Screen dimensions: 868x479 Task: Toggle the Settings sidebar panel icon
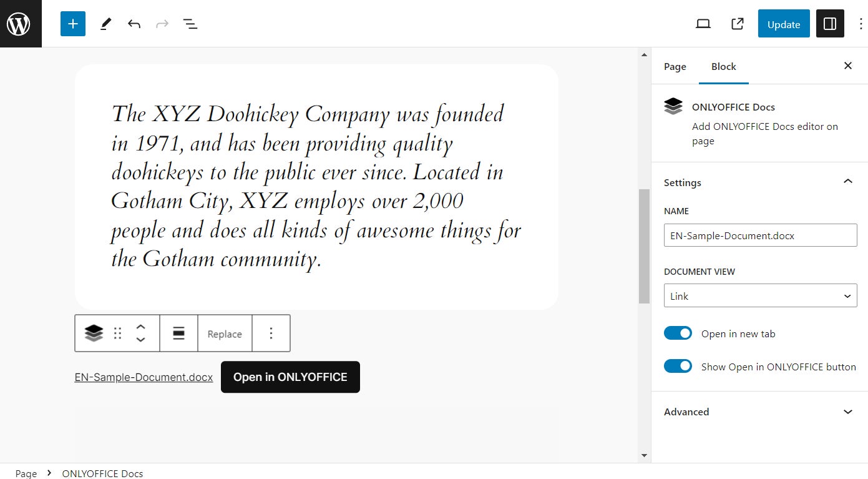click(830, 24)
